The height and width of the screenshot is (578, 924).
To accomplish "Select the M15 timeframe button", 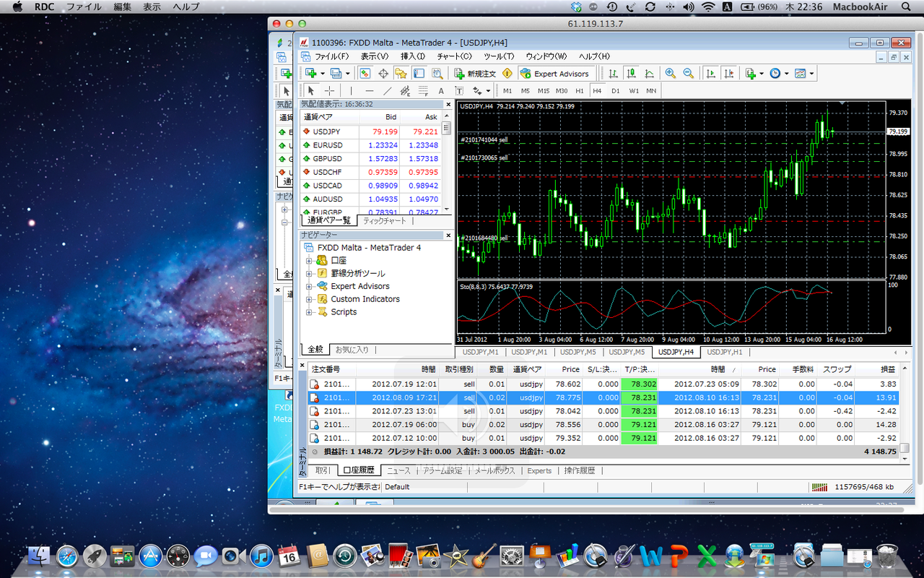I will tap(543, 91).
